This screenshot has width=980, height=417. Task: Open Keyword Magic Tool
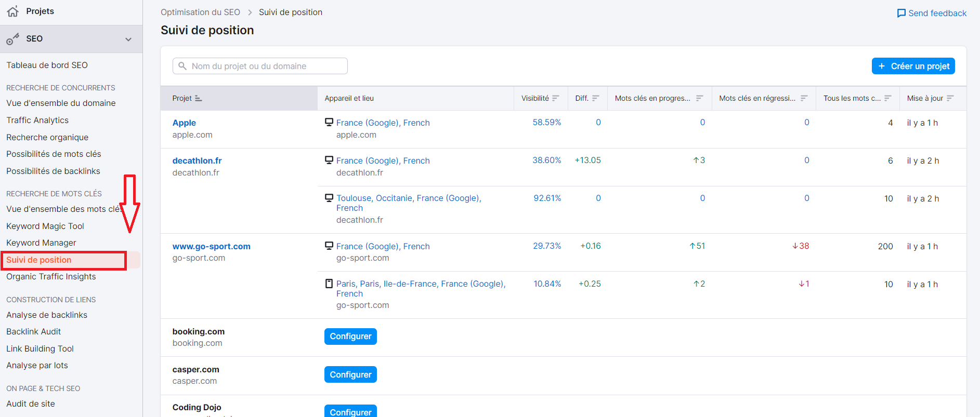pyautogui.click(x=45, y=226)
